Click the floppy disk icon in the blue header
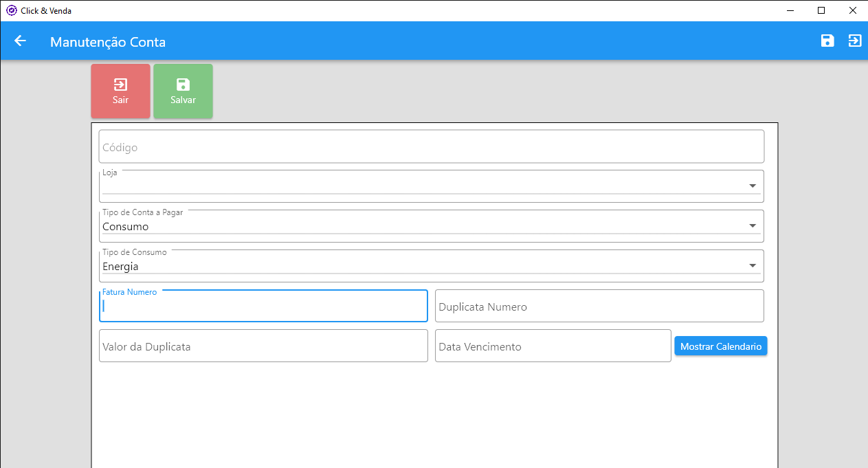 pos(827,41)
